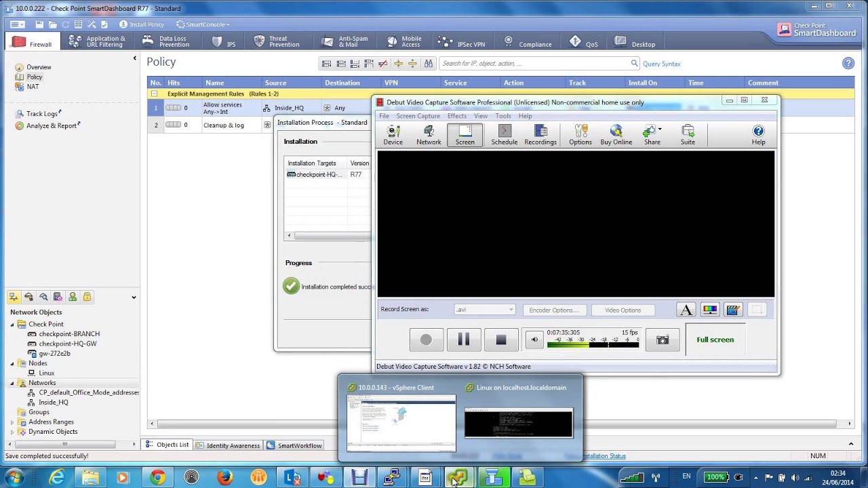Viewport: 868px width, 488px height.
Task: Select checkpoint-BRANCH in the objects tree
Action: (x=68, y=334)
